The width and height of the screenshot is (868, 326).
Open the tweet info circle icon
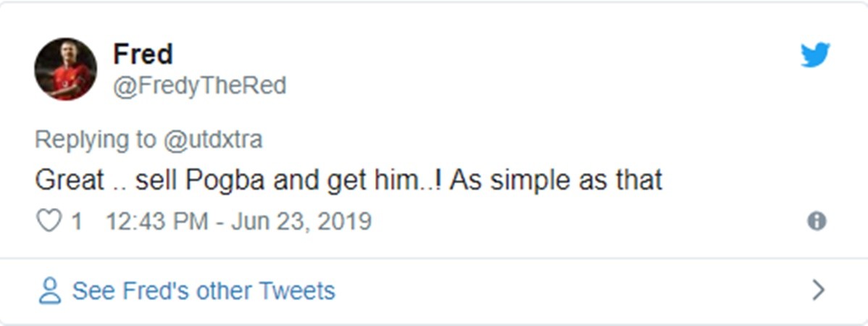[x=817, y=221]
